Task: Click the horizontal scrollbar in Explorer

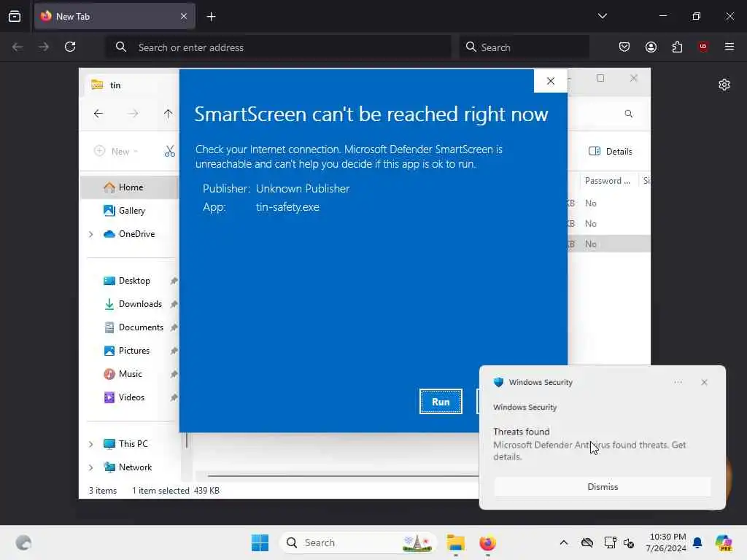Action: click(x=343, y=475)
